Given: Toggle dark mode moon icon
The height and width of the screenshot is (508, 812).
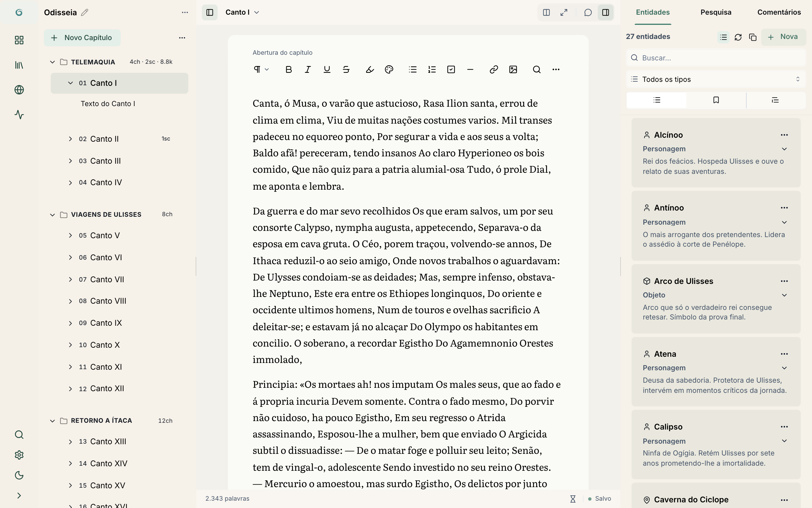Looking at the screenshot, I should point(19,476).
